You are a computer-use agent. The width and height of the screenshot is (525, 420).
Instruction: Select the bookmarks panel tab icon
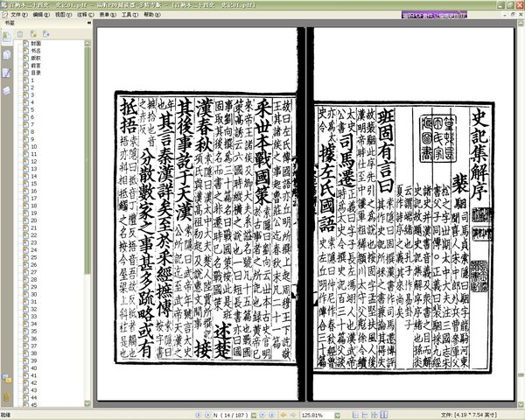click(x=6, y=37)
